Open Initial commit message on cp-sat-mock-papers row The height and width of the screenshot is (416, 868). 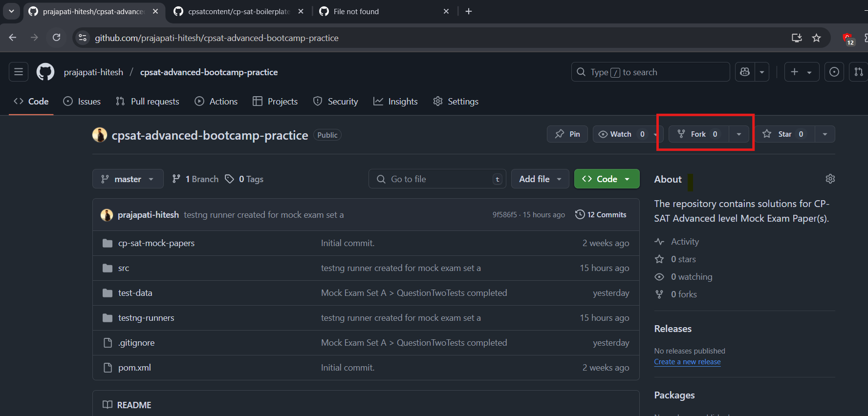[347, 243]
